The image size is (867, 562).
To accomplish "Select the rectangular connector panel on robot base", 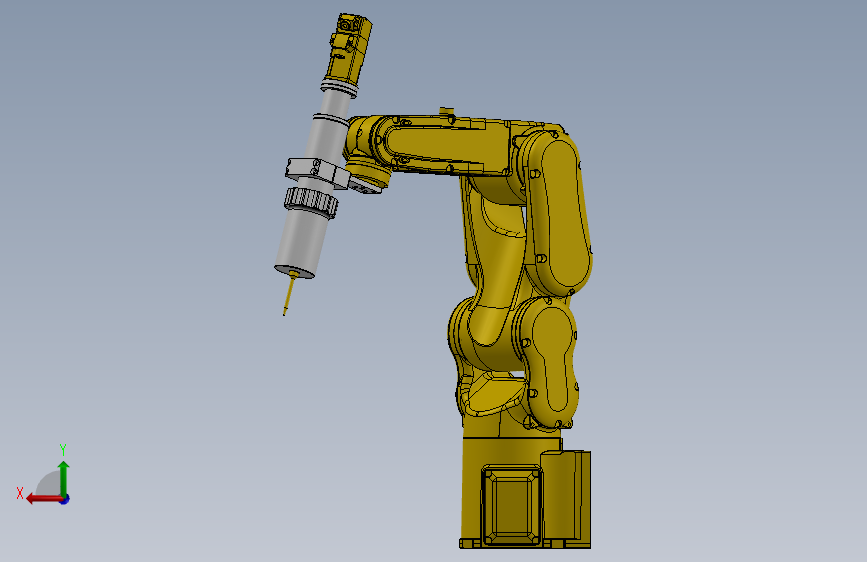I will click(511, 505).
